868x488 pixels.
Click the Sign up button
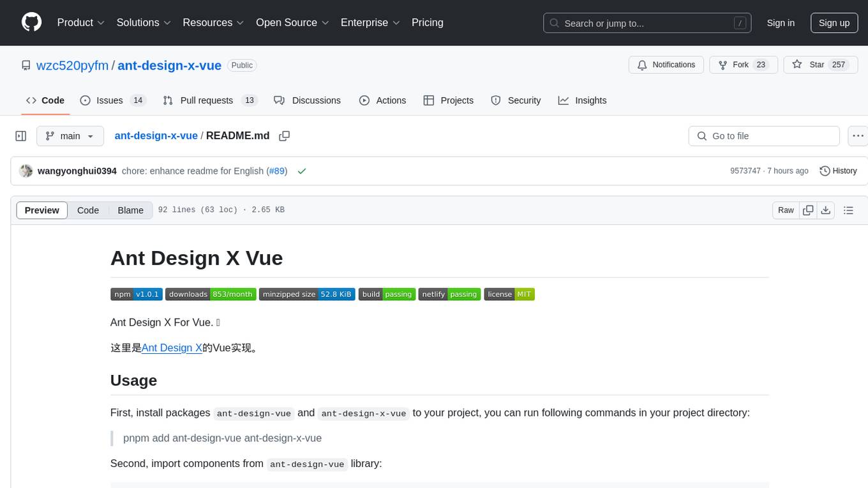tap(834, 23)
